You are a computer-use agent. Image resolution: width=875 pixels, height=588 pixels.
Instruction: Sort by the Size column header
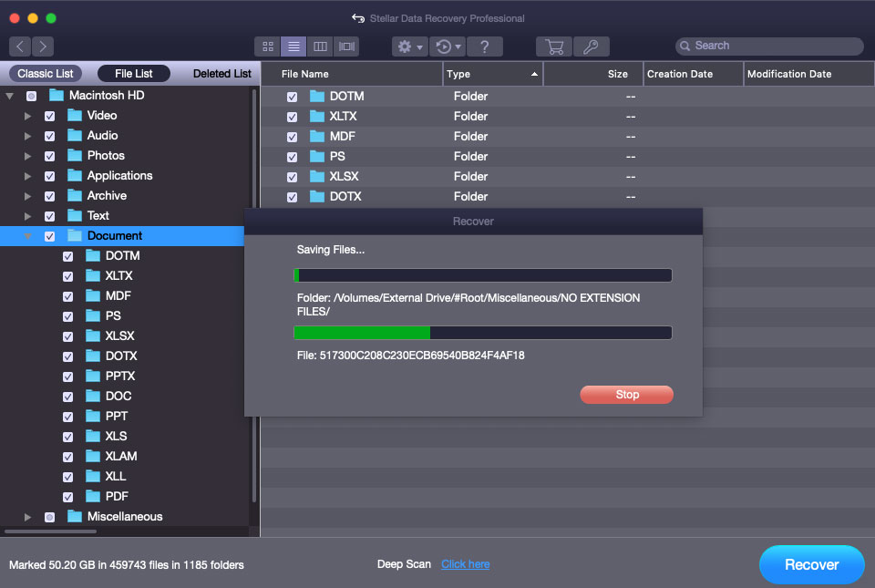(593, 74)
